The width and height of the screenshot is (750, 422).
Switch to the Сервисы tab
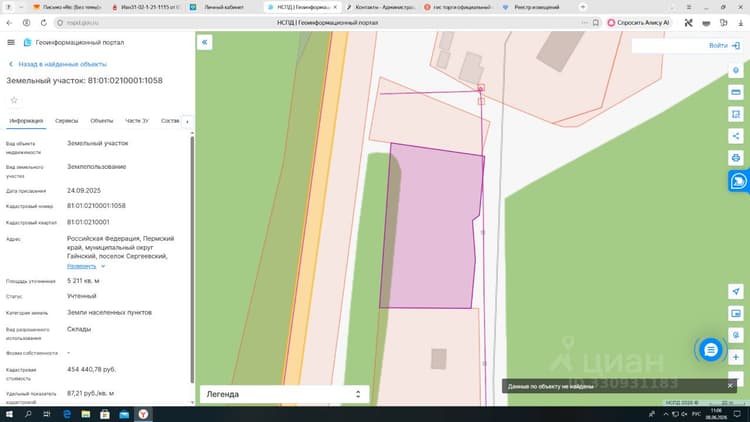pyautogui.click(x=66, y=121)
